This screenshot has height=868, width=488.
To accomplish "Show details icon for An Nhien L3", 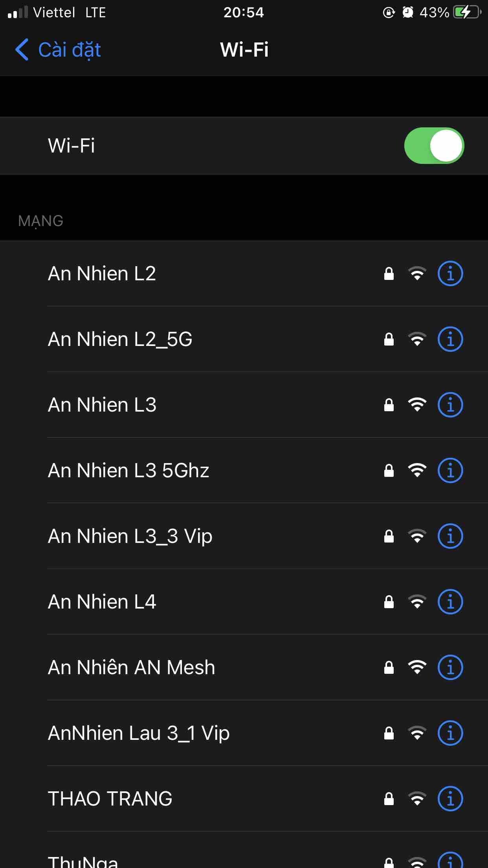I will pyautogui.click(x=450, y=405).
